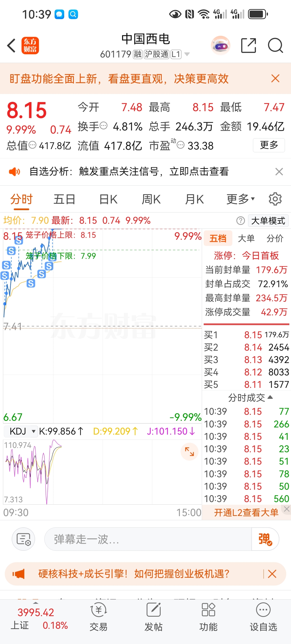
Task: Open the 硬核科技+成长引擎 promotion link
Action: tap(134, 574)
